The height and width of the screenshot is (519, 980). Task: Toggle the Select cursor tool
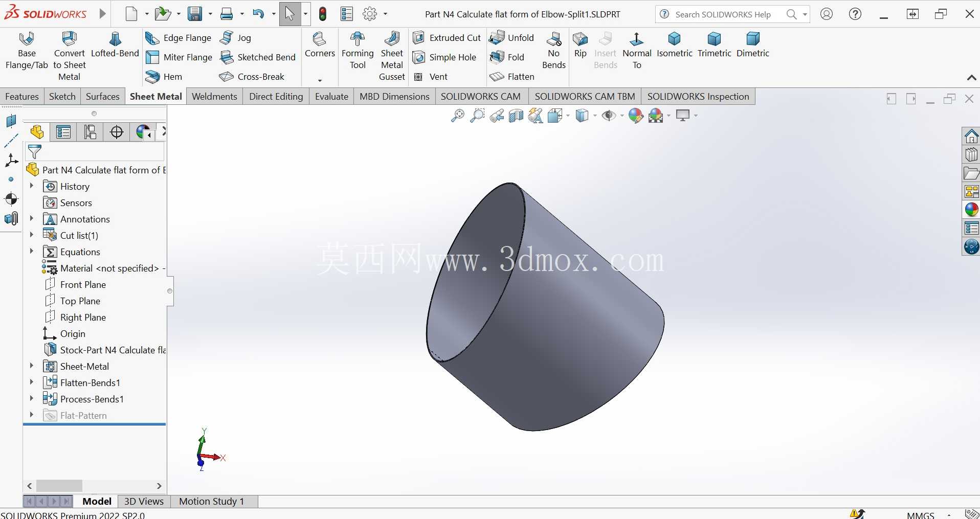tap(290, 14)
